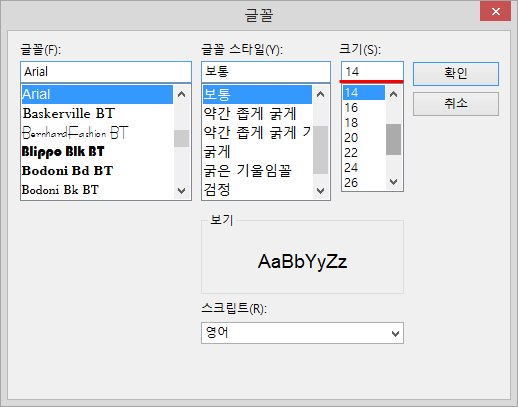Close the 글꼴 dialog window

(x=495, y=12)
